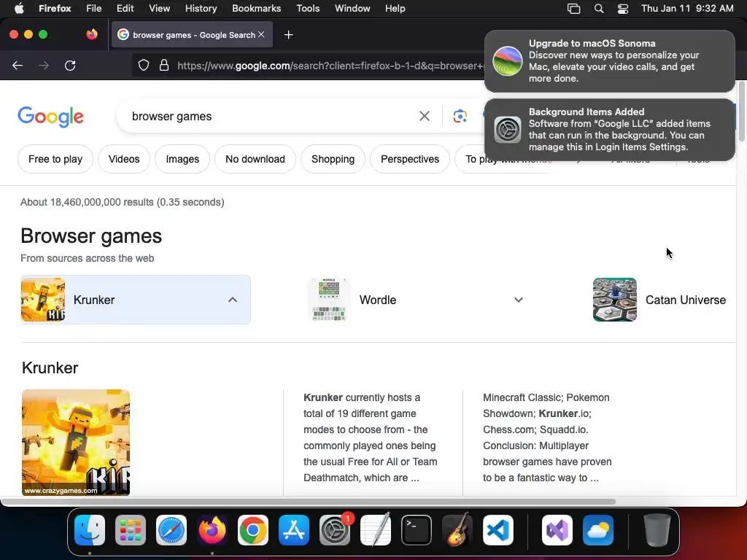Open the Bookmarks menu
Screen dimensions: 747x560
click(x=256, y=9)
